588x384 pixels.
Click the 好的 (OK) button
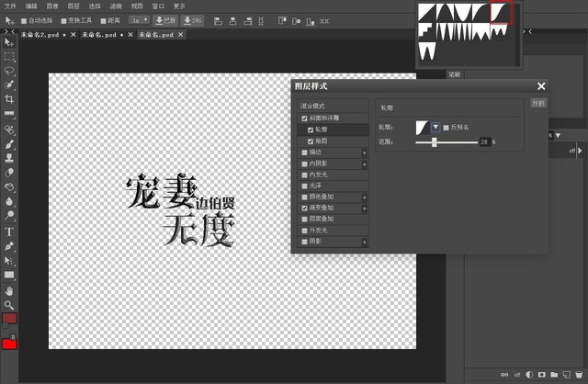[x=538, y=103]
